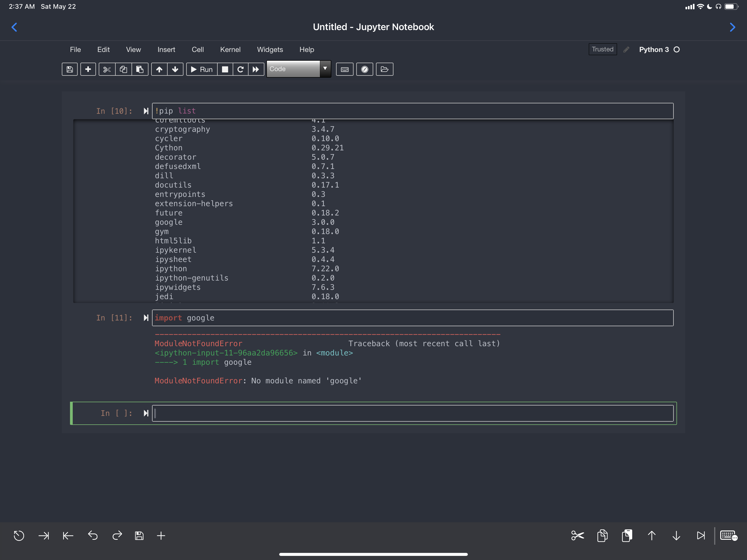Open the Kernel menu

[230, 49]
